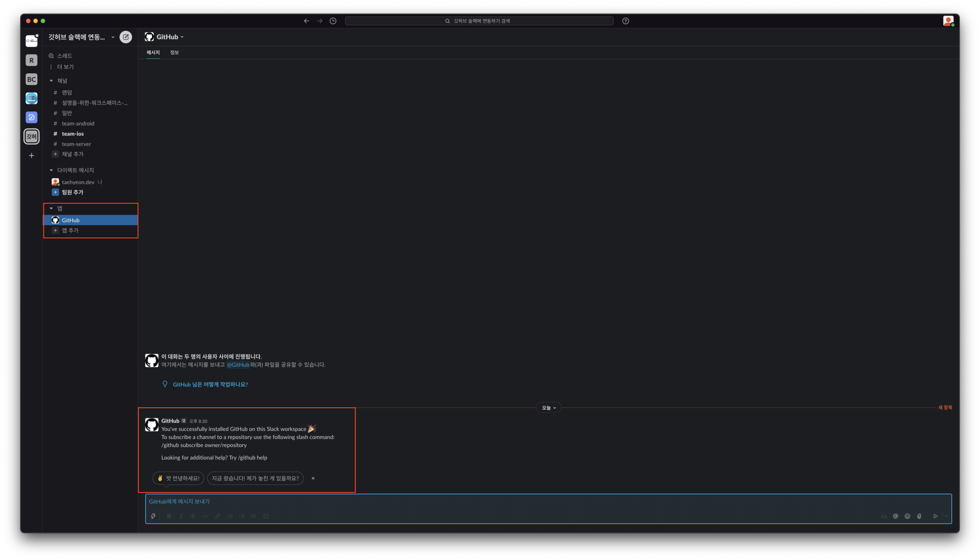Switch to the 정보 tab
Viewport: 980px width, 560px height.
174,52
